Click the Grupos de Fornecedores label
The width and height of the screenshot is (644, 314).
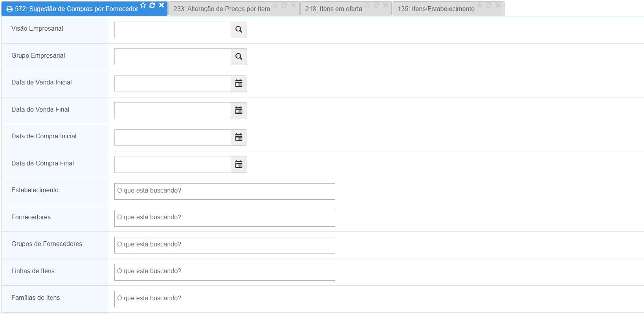[x=47, y=244]
